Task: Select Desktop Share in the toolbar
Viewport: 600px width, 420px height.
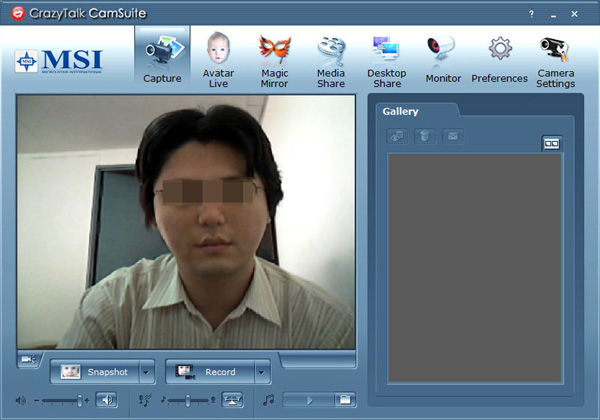Action: (387, 62)
